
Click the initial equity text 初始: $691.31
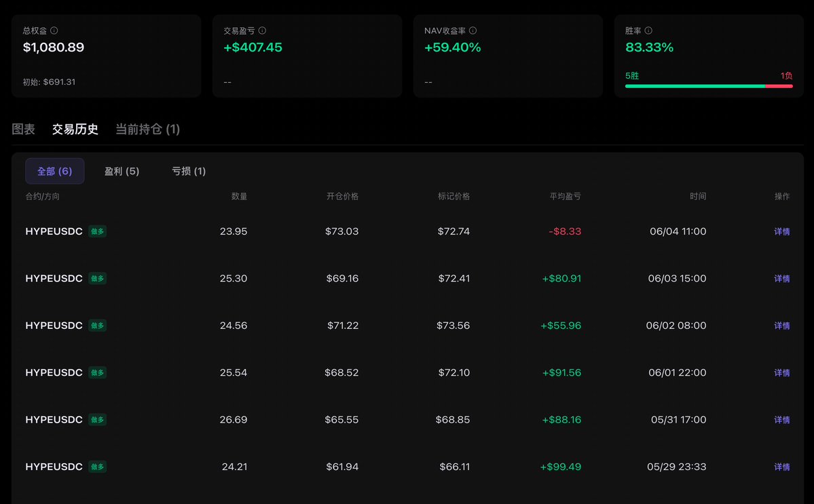pyautogui.click(x=49, y=82)
